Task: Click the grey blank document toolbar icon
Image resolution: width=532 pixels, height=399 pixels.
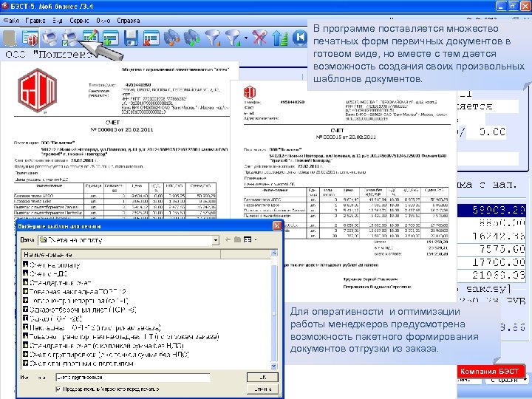Action: (10, 38)
